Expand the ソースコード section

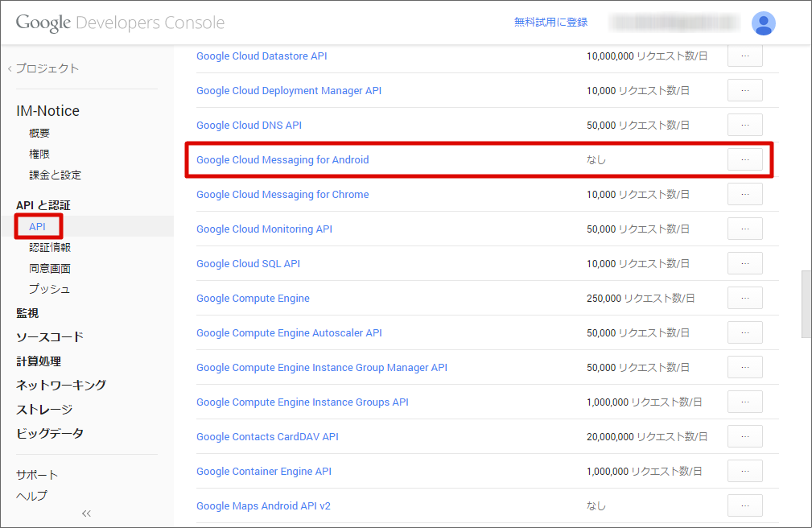50,337
